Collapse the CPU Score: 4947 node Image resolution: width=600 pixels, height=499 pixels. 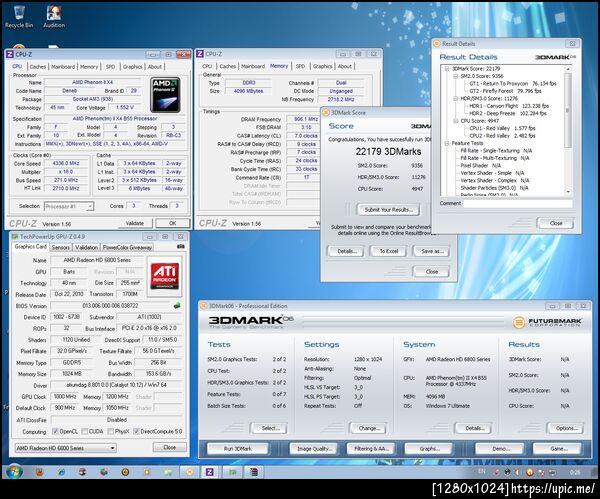455,121
